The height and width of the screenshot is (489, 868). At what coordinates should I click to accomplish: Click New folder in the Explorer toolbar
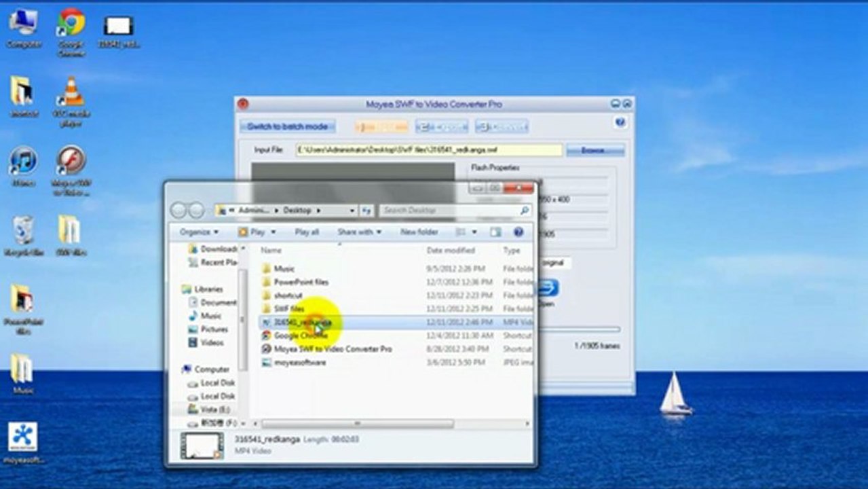click(x=419, y=232)
